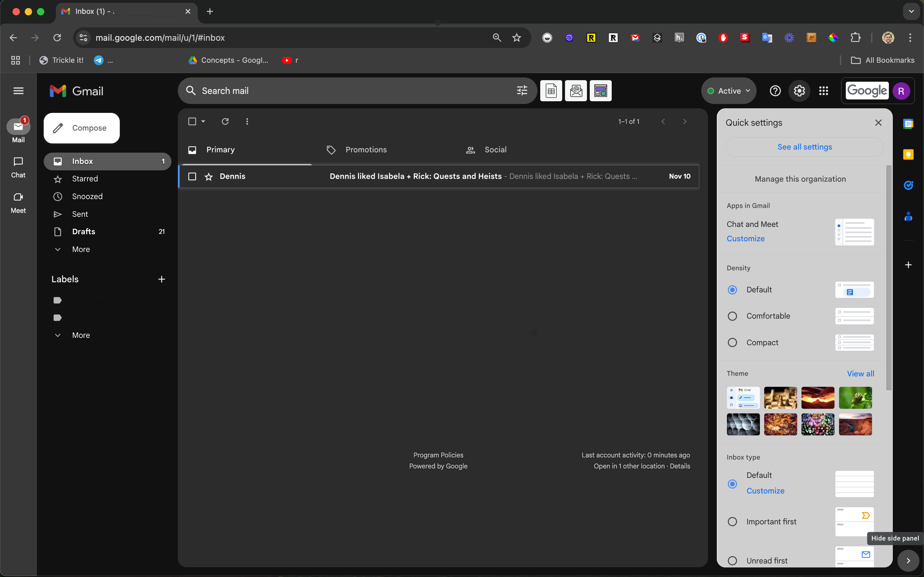The height and width of the screenshot is (577, 924).
Task: Open Google Keep in the side panel
Action: 909,154
